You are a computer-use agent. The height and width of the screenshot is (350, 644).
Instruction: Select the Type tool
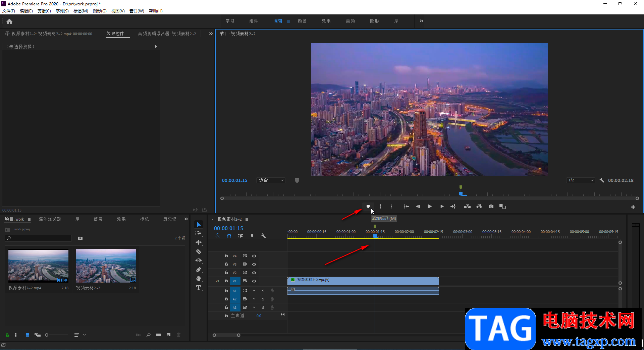tap(199, 288)
